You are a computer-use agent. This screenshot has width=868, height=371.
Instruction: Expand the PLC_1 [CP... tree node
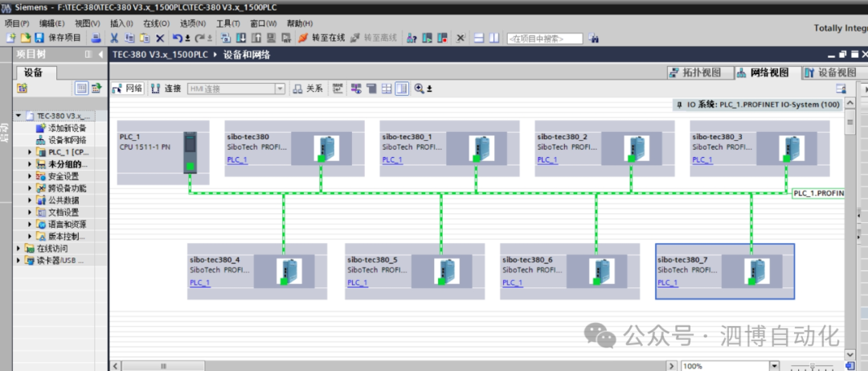coord(30,152)
